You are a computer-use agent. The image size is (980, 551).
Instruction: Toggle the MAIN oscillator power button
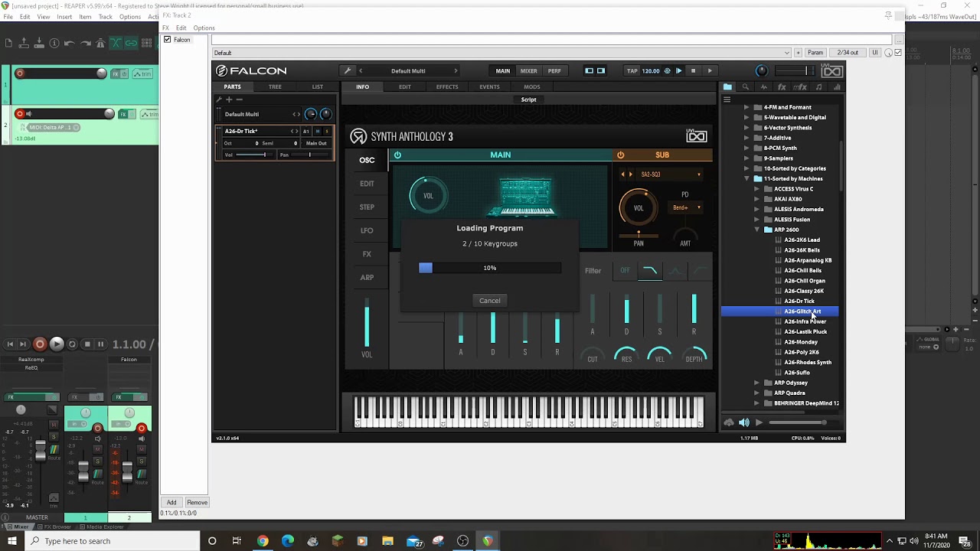pos(397,155)
